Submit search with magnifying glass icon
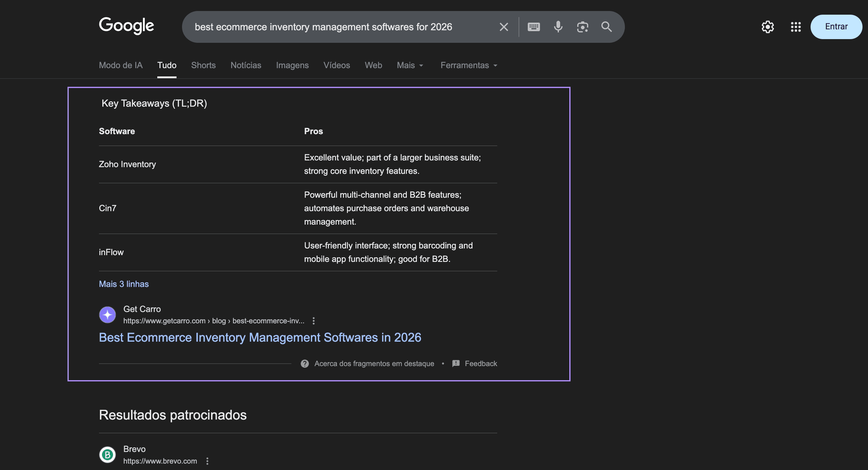The width and height of the screenshot is (868, 470). tap(607, 27)
